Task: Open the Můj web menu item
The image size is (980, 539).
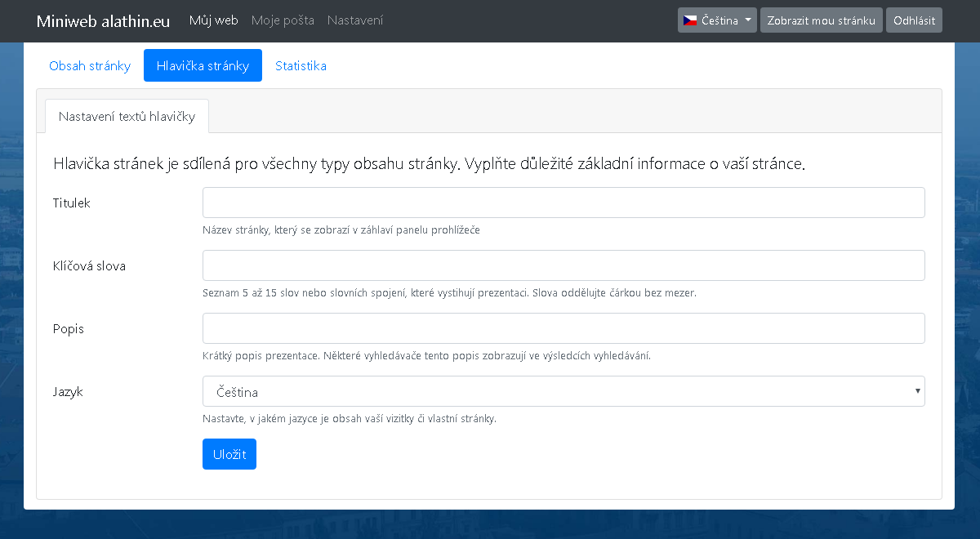Action: (x=213, y=20)
